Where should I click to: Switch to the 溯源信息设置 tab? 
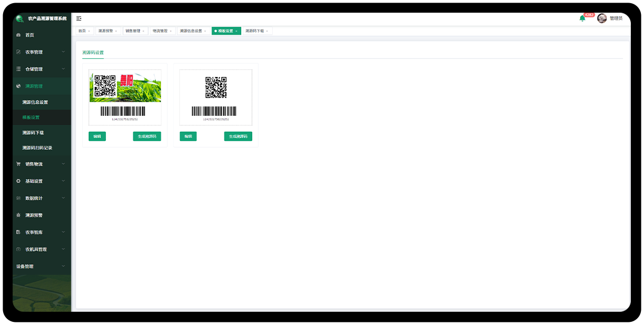191,31
